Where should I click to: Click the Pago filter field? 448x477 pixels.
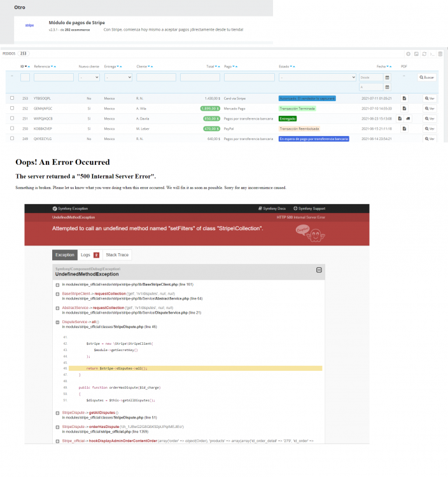point(249,78)
